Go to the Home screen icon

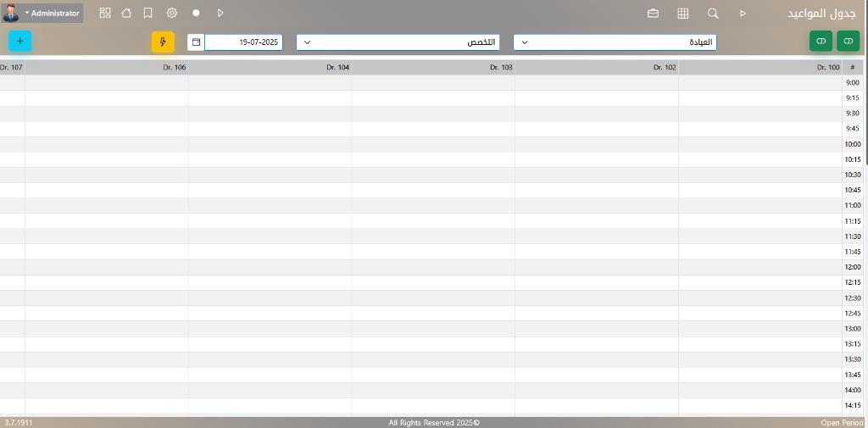[x=126, y=13]
